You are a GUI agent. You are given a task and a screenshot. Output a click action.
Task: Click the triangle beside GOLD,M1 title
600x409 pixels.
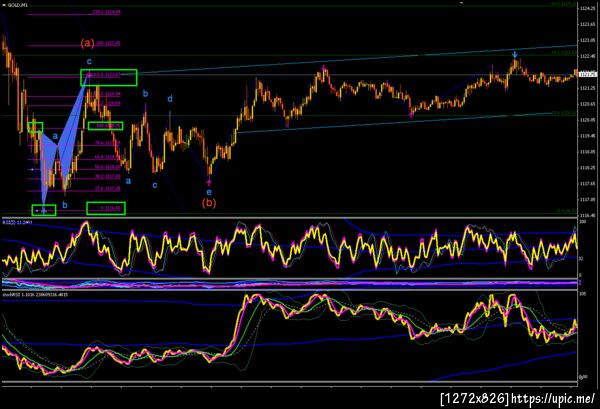click(x=4, y=5)
